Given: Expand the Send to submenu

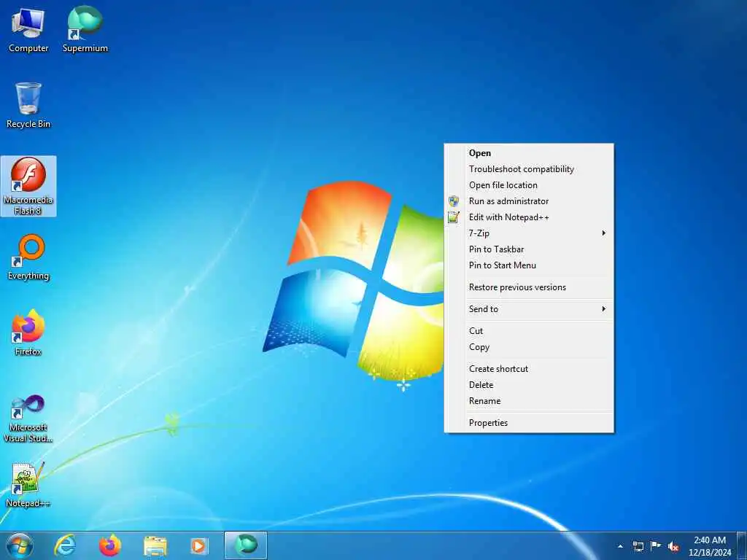Looking at the screenshot, I should point(529,309).
